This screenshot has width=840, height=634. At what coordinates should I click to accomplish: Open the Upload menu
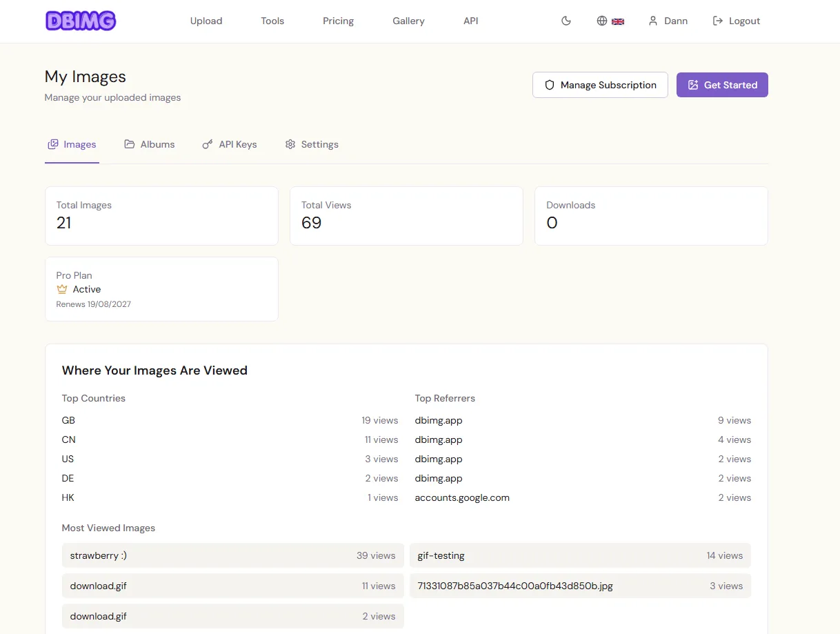tap(206, 21)
